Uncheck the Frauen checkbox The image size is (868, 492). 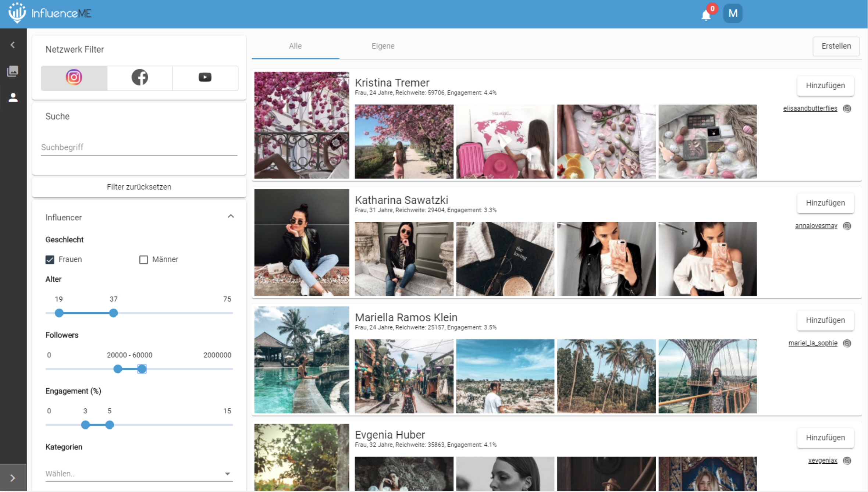point(50,260)
